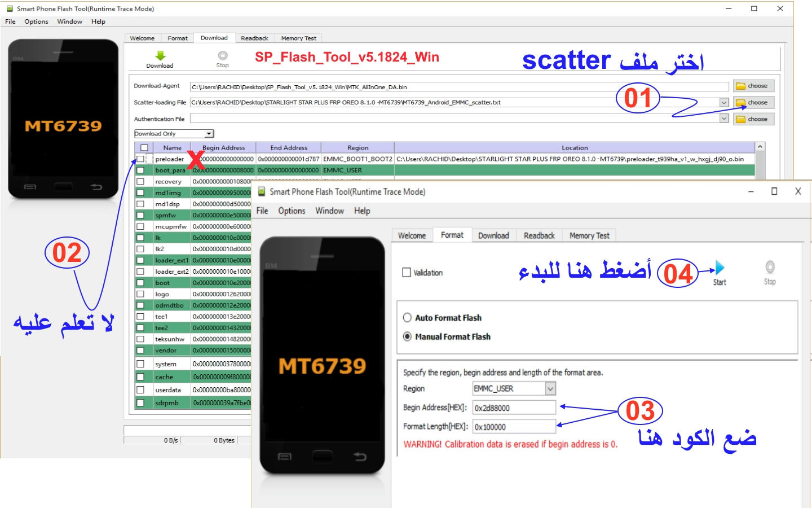
Task: Click the Location column header
Action: (575, 148)
